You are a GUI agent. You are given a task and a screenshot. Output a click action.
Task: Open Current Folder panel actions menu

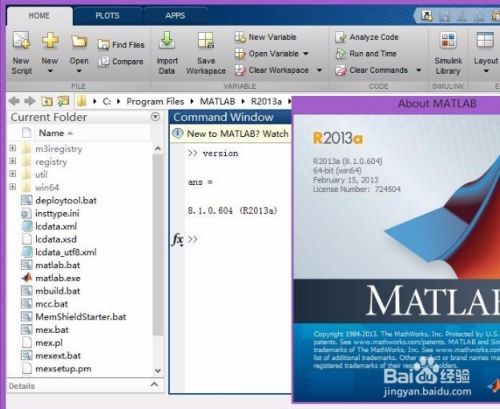point(155,117)
